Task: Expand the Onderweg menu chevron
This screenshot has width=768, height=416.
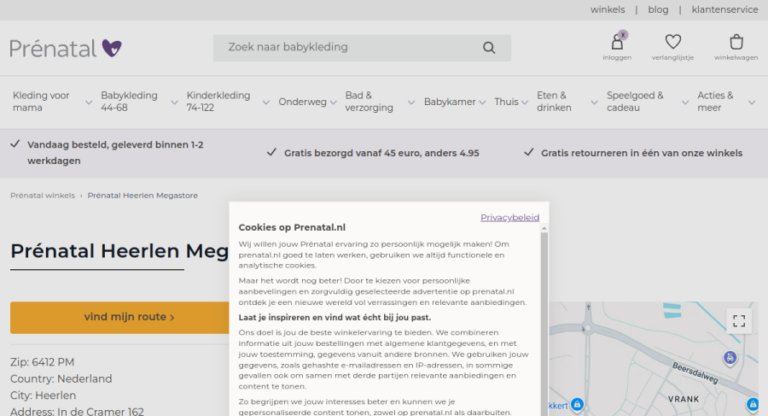Action: (x=333, y=102)
